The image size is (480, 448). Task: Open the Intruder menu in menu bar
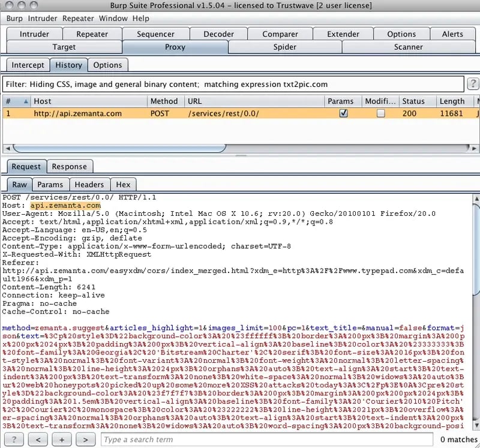point(43,19)
